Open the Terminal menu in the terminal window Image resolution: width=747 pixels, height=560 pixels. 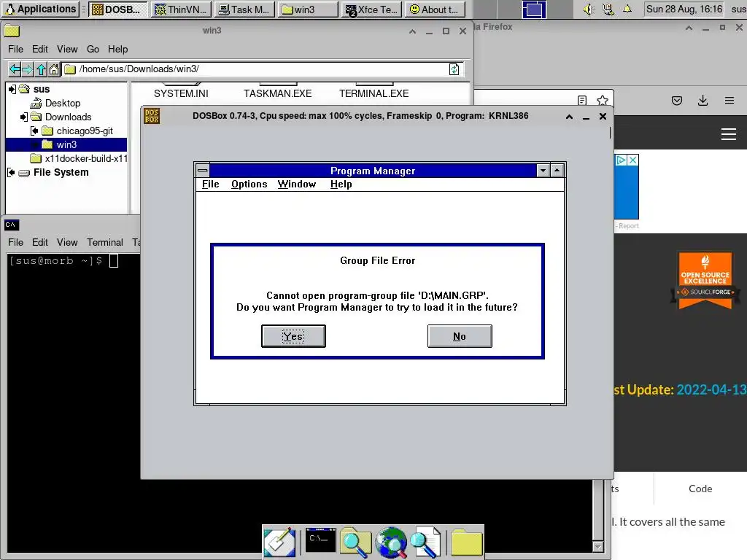(x=105, y=242)
